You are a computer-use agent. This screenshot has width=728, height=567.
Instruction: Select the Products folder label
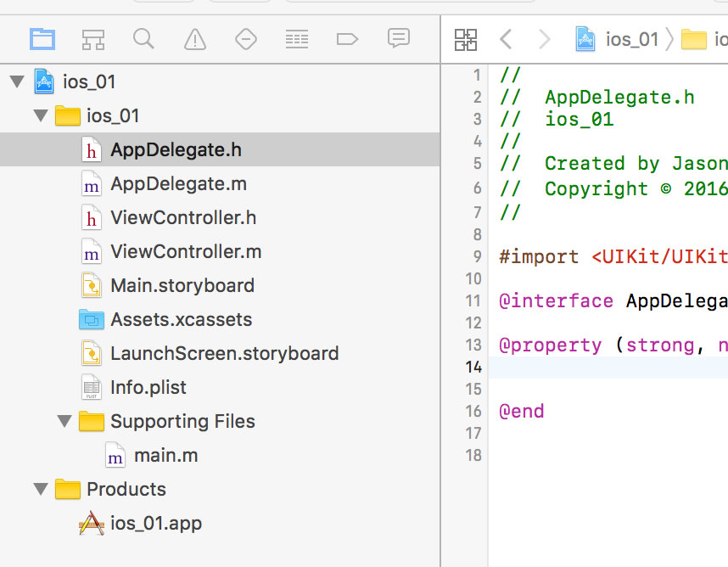[126, 489]
